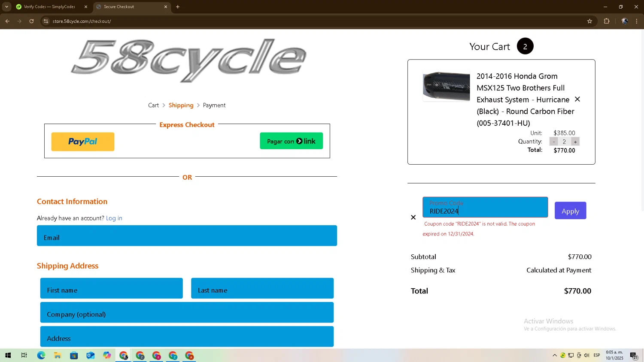
Task: Open volume control in system tray
Action: click(x=587, y=355)
